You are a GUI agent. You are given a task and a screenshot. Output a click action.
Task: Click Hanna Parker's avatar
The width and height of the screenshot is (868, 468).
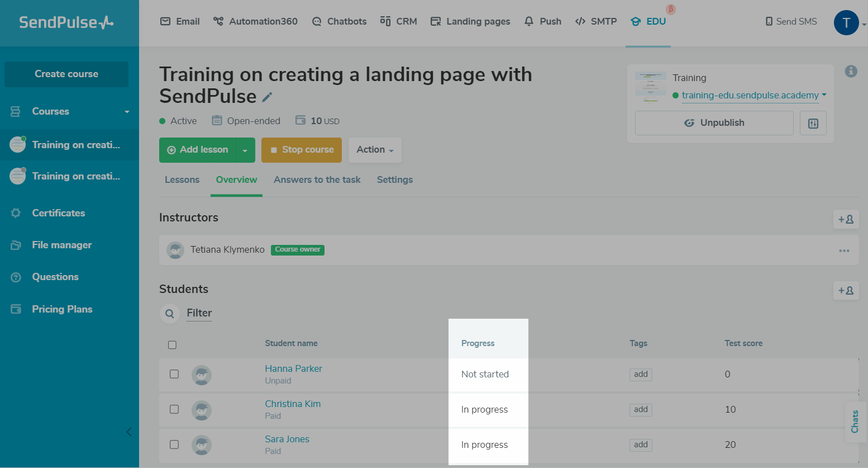202,375
